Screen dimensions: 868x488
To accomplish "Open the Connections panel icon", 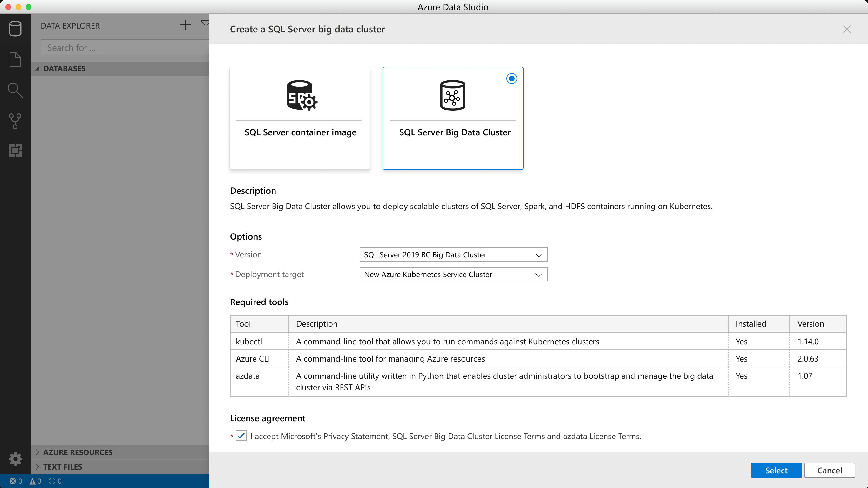I will click(x=15, y=29).
